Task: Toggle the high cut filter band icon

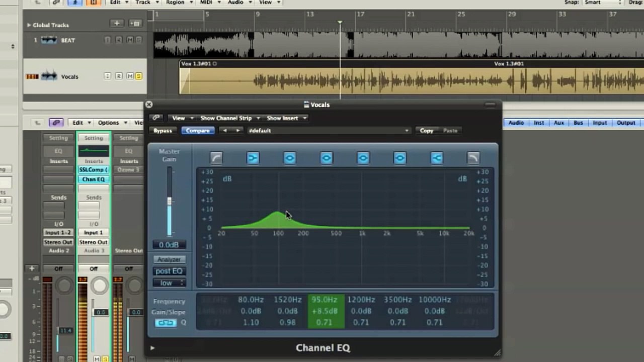Action: point(473,158)
